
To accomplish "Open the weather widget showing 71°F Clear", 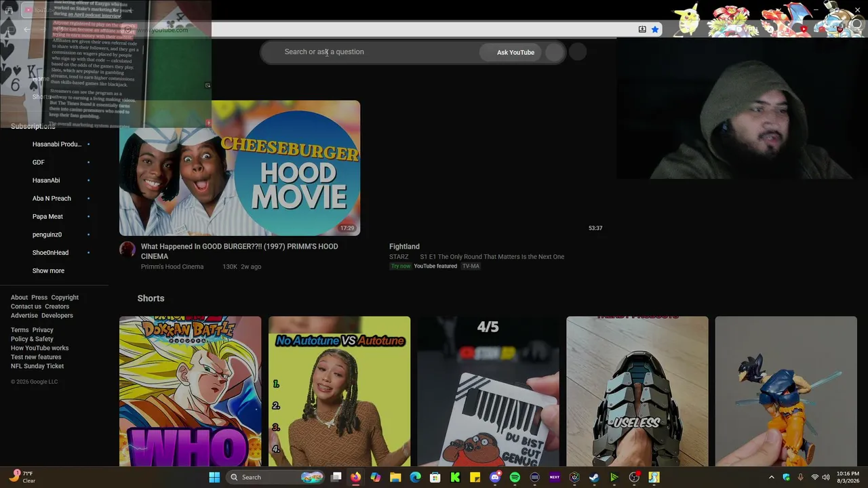I will [x=21, y=477].
